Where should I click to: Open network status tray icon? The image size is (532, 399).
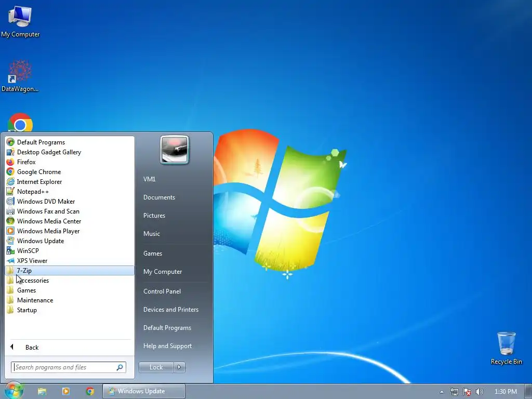[454, 392]
